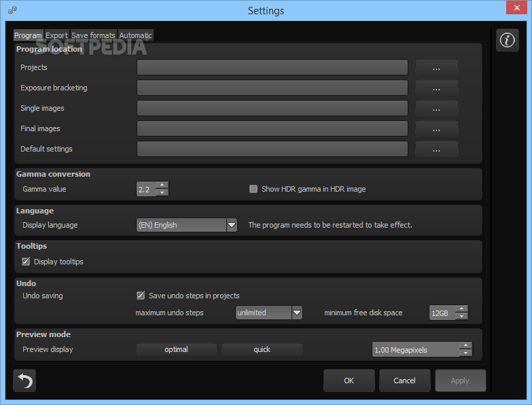Click the Apply button
532x405 pixels.
[460, 381]
